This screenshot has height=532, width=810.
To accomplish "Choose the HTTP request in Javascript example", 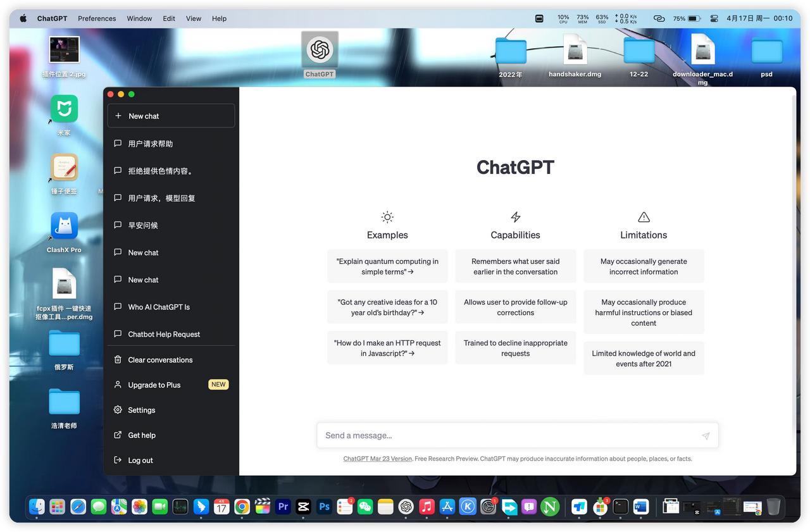I will [387, 348].
